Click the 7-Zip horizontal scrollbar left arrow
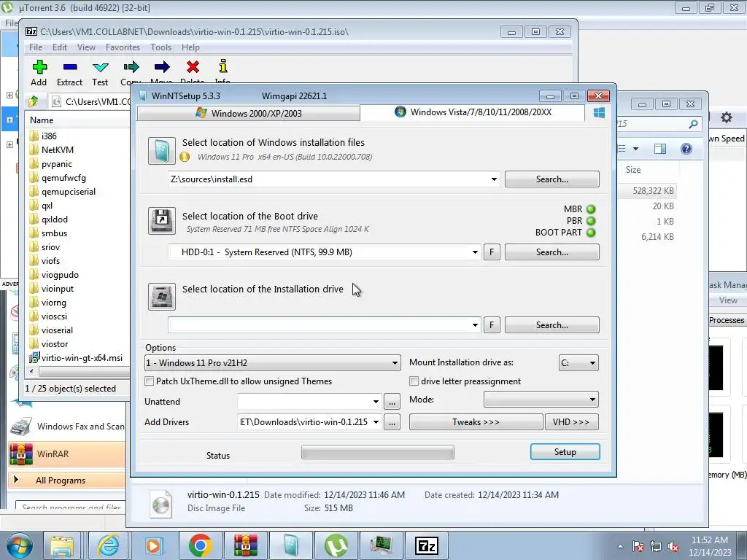Image resolution: width=747 pixels, height=560 pixels. pyautogui.click(x=32, y=371)
